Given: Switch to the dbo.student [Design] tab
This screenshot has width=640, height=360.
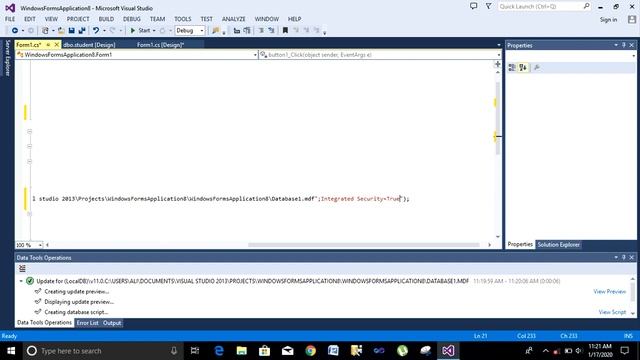Looking at the screenshot, I should coord(89,45).
